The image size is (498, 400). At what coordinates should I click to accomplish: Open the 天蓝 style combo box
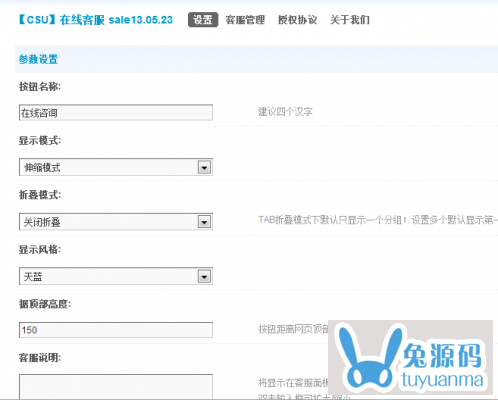[116, 276]
